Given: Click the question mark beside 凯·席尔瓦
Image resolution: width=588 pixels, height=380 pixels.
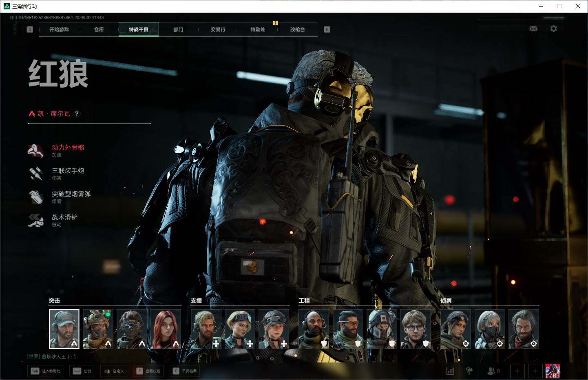Looking at the screenshot, I should pos(77,114).
